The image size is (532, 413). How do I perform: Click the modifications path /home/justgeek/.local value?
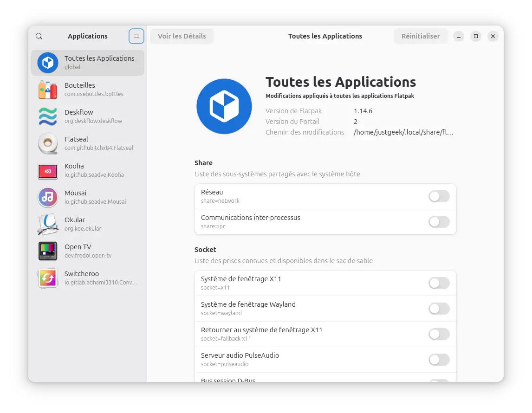pos(403,132)
